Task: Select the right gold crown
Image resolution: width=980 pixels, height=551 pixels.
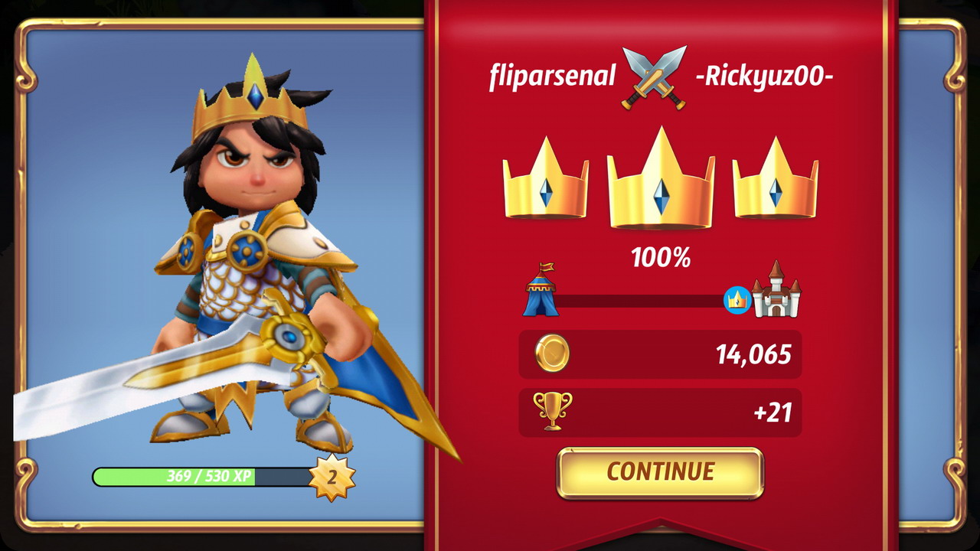Action: 776,178
